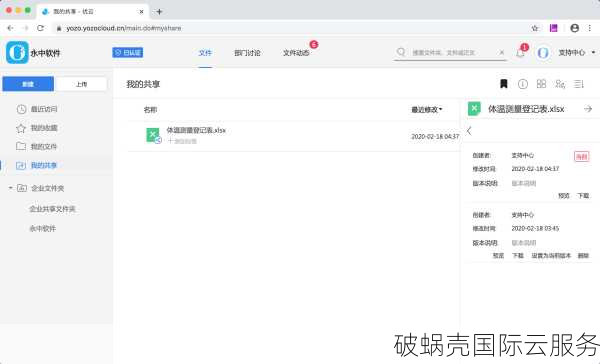Click the right arrow in detail panel
The width and height of the screenshot is (600, 364).
588,109
